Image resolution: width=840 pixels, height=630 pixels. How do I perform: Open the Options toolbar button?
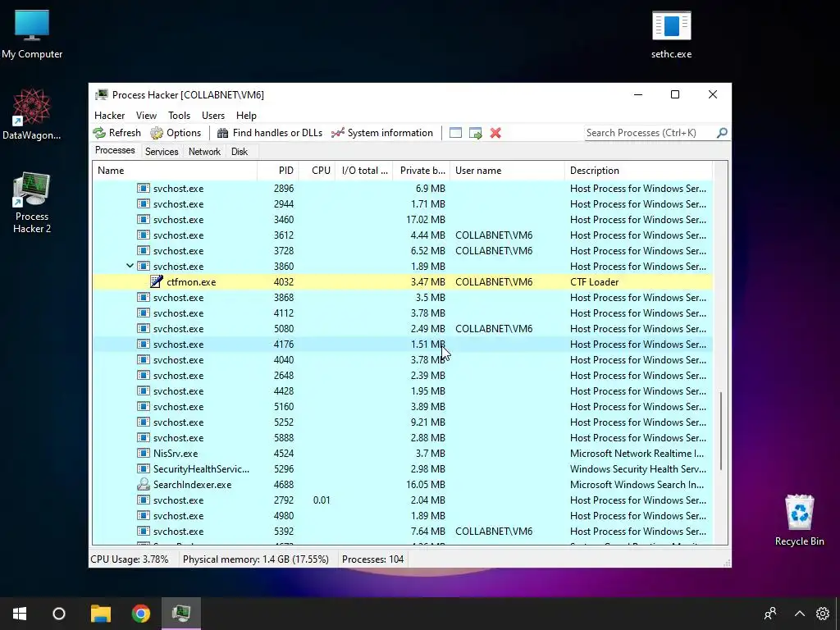[x=176, y=133]
